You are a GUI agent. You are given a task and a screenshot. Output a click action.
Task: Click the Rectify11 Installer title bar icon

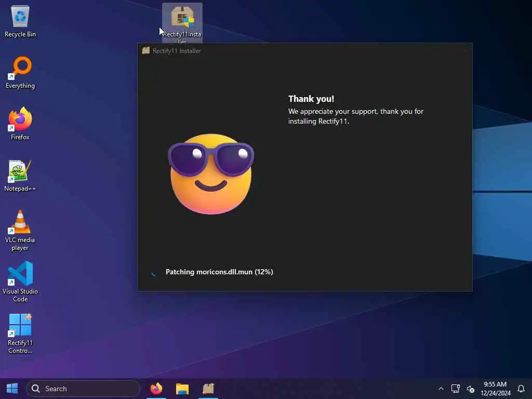point(146,50)
